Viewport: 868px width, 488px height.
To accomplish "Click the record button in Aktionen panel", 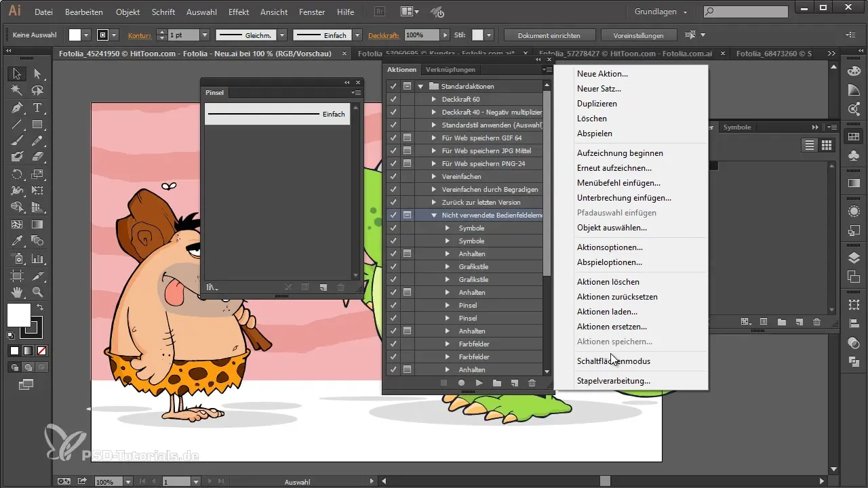I will 461,383.
